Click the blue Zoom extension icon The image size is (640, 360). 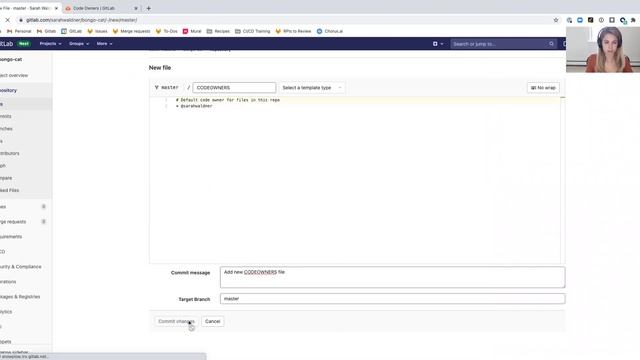point(580,20)
